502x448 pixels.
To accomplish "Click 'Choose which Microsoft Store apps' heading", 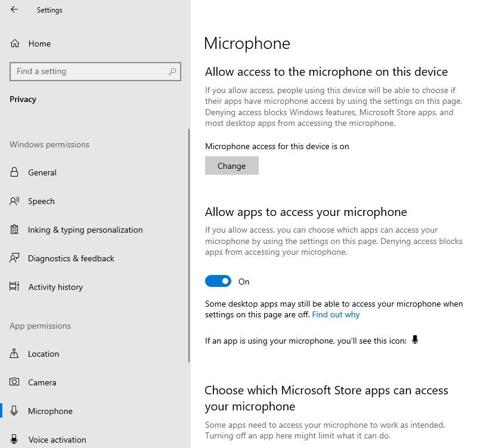I will (x=326, y=398).
